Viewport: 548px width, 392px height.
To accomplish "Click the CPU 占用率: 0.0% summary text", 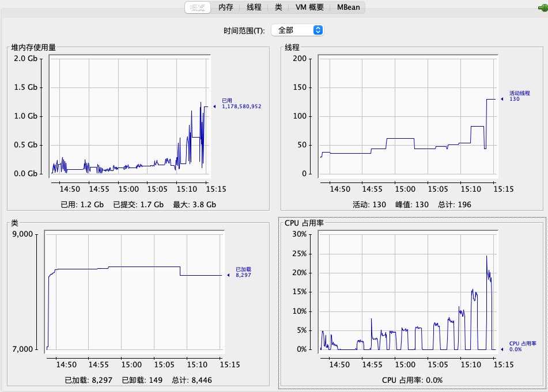I will tap(412, 380).
